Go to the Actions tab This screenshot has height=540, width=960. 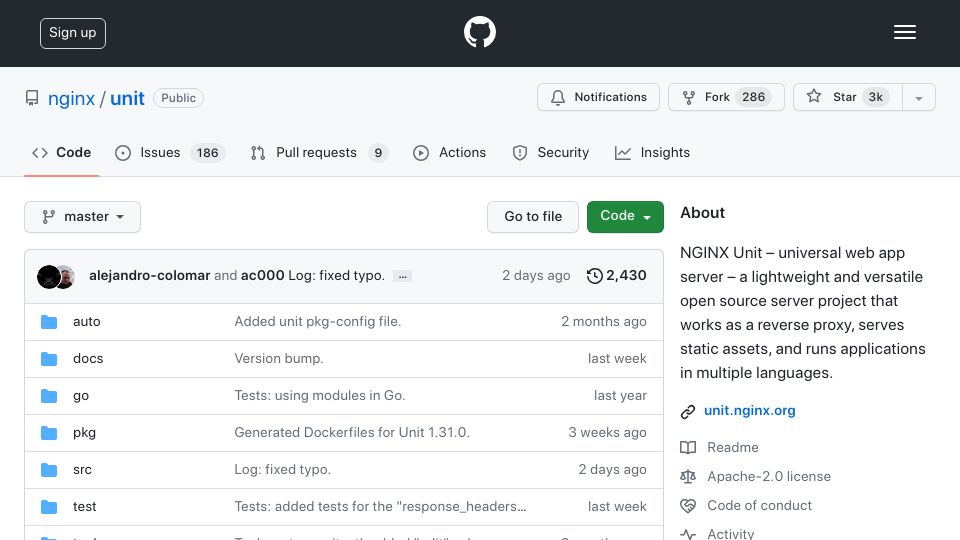click(449, 153)
